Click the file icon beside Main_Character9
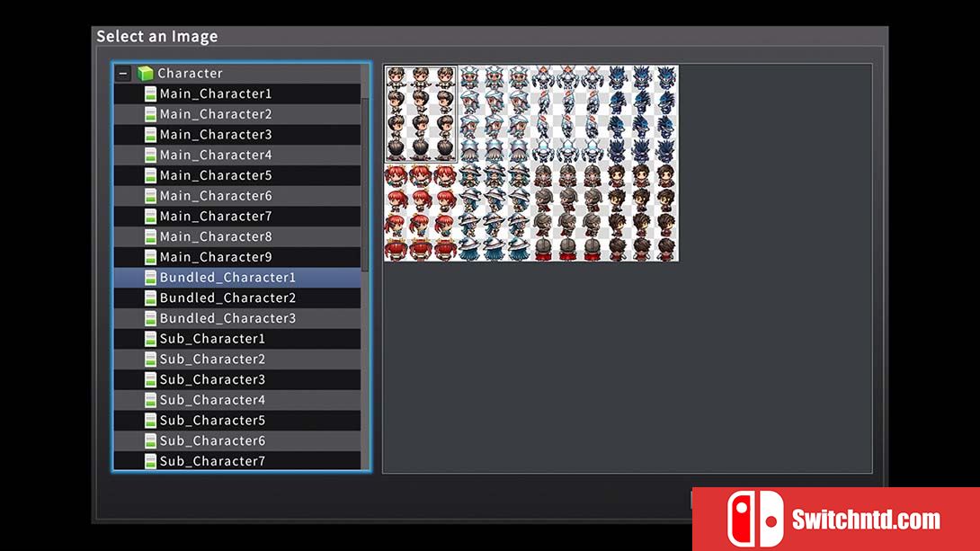Screen dimensions: 980x551 [150, 257]
